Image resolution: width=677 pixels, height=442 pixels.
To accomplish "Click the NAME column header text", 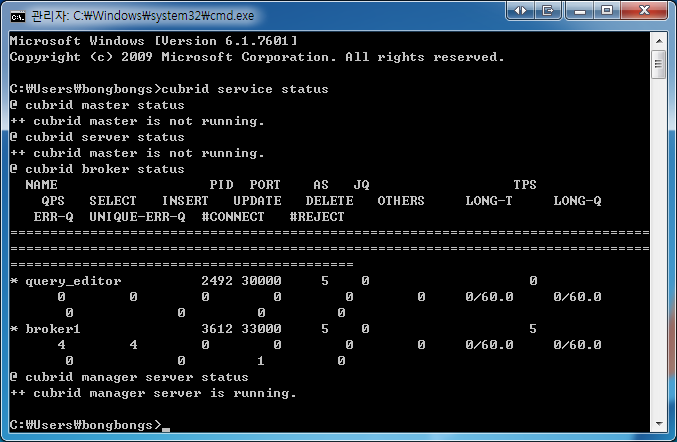I will [41, 185].
